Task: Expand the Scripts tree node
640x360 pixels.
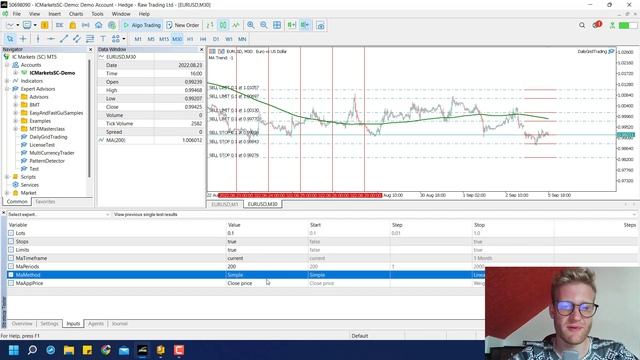Action: coord(7,177)
